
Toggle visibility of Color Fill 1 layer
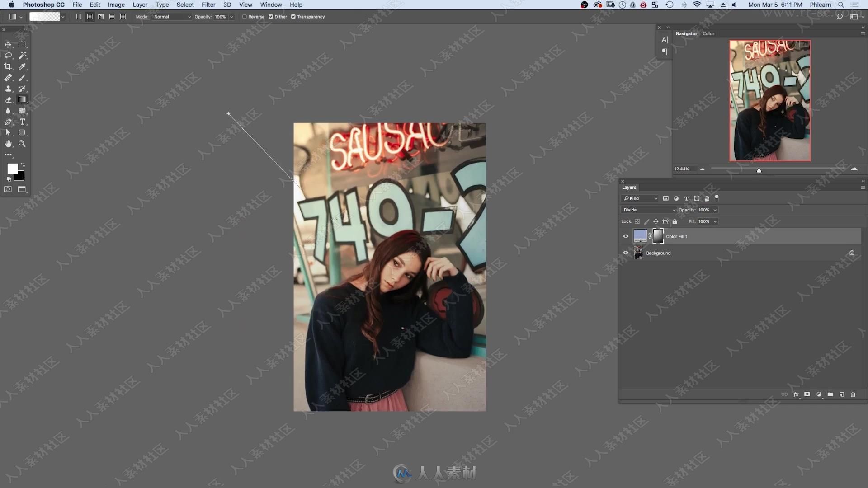(x=626, y=236)
